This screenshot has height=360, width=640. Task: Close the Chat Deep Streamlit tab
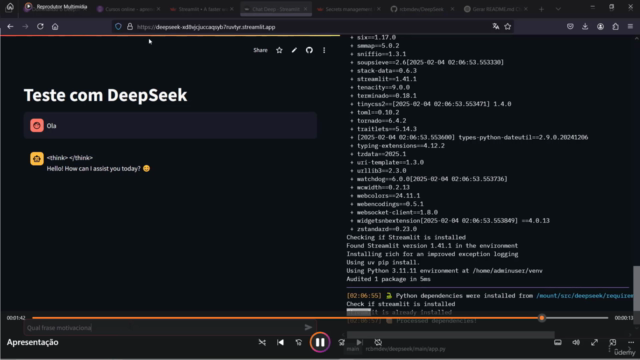coord(305,9)
